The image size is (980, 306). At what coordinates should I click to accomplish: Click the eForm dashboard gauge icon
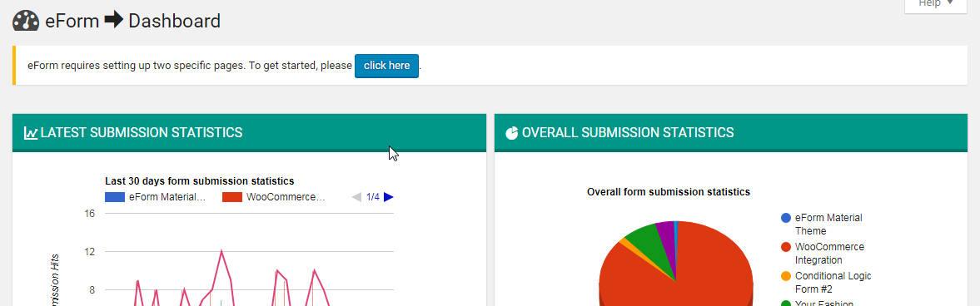(26, 21)
